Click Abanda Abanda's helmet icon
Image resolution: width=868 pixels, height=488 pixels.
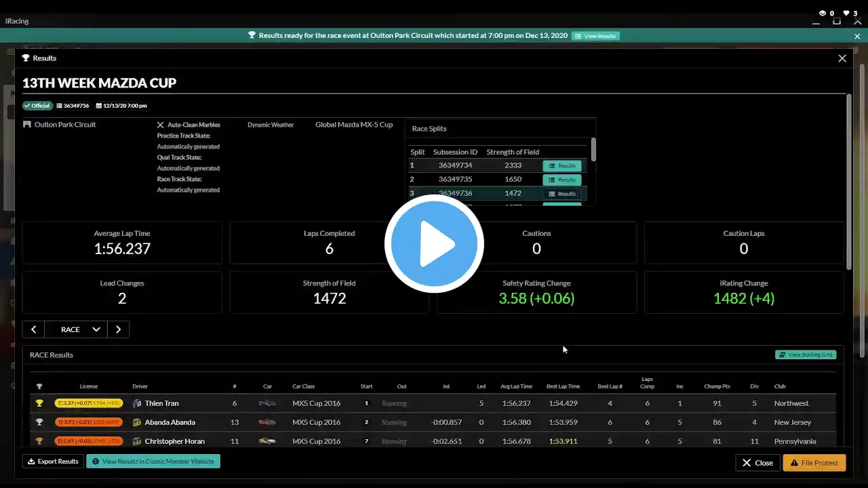coord(137,422)
